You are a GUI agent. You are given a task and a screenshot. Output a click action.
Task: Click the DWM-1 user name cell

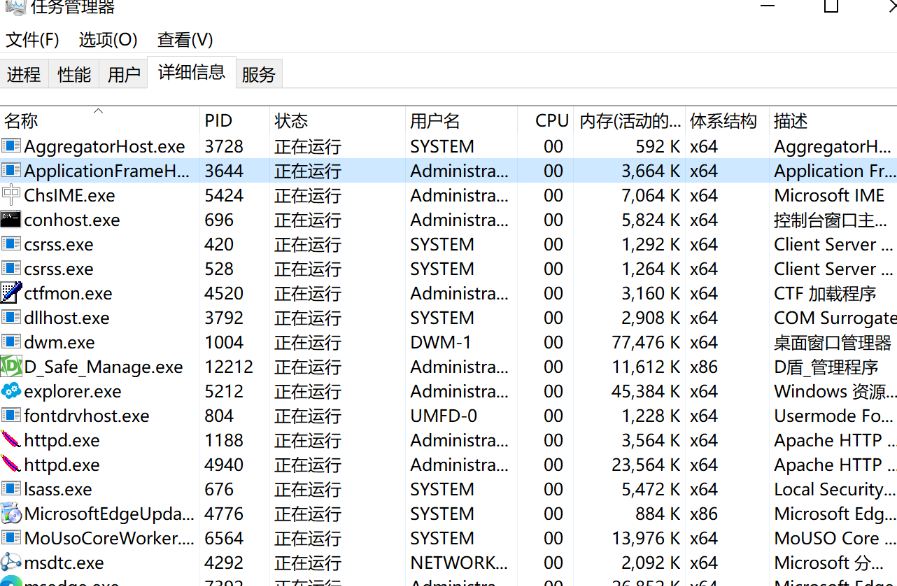[x=440, y=343]
